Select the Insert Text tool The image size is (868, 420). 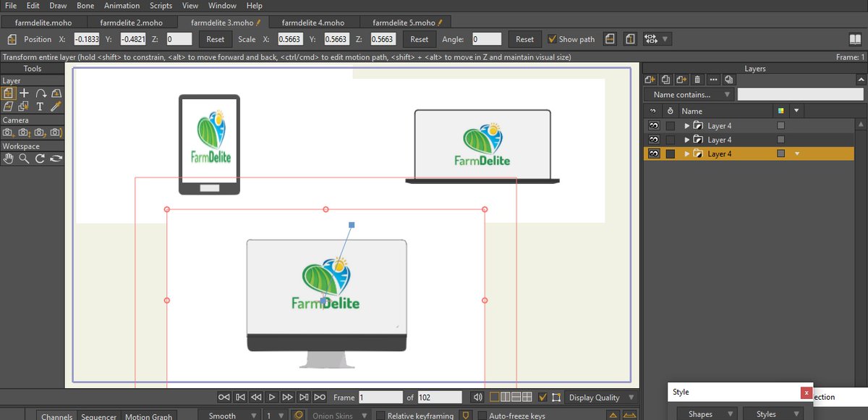pyautogui.click(x=40, y=106)
